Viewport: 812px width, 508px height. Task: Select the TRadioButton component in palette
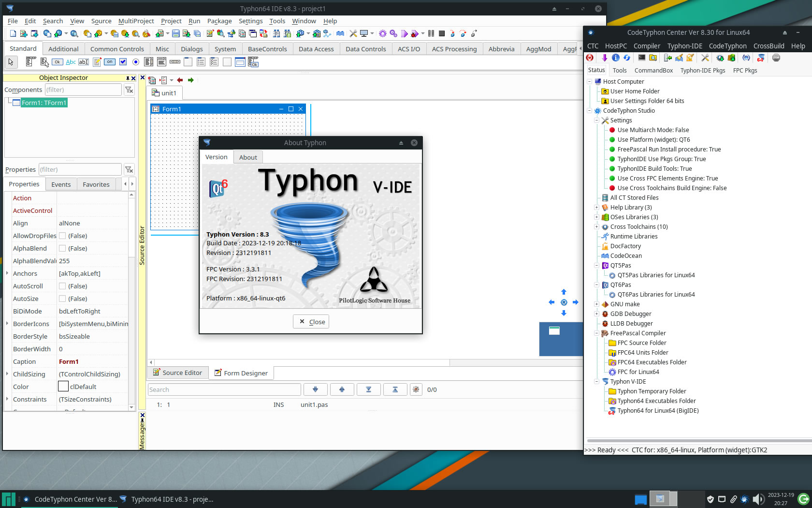[x=136, y=62]
